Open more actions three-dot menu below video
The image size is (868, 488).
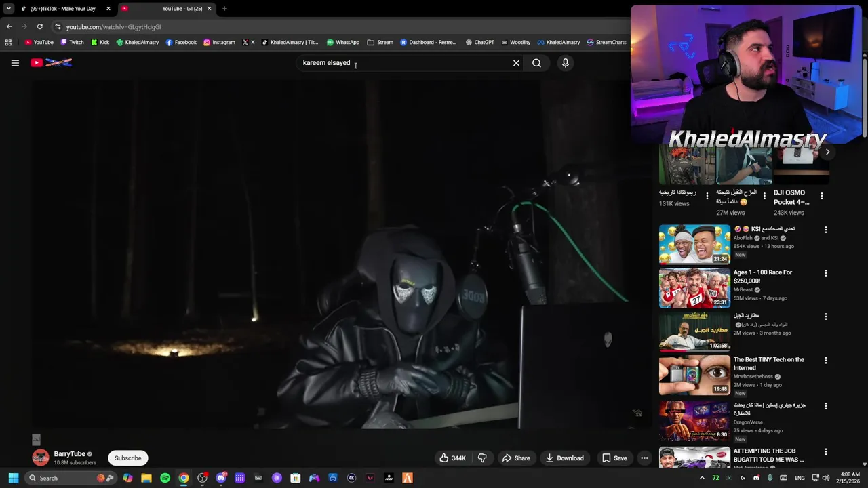644,458
